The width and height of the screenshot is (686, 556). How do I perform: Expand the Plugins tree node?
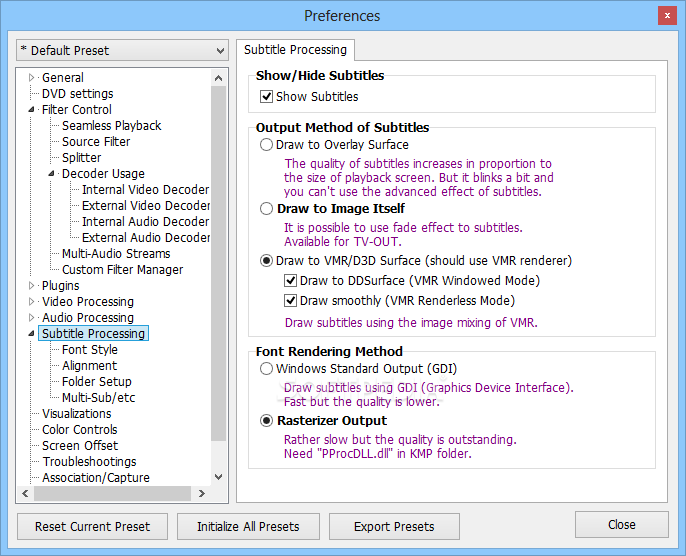click(32, 286)
